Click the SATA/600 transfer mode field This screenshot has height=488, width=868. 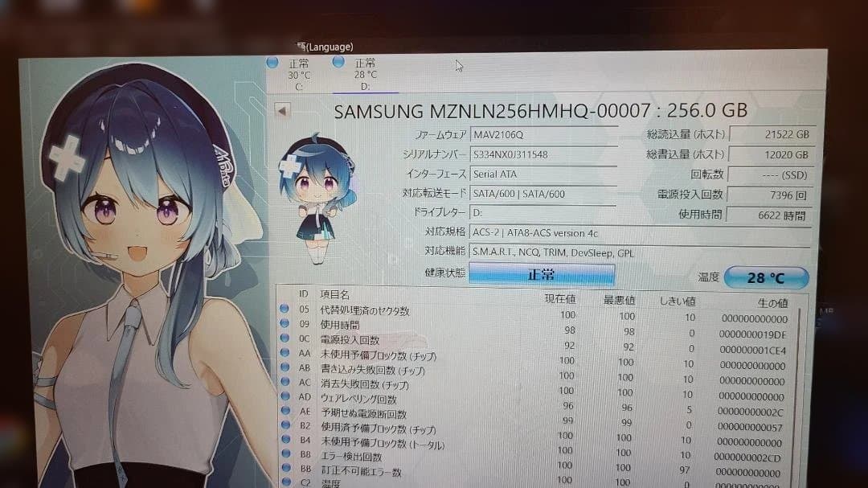[x=543, y=194]
